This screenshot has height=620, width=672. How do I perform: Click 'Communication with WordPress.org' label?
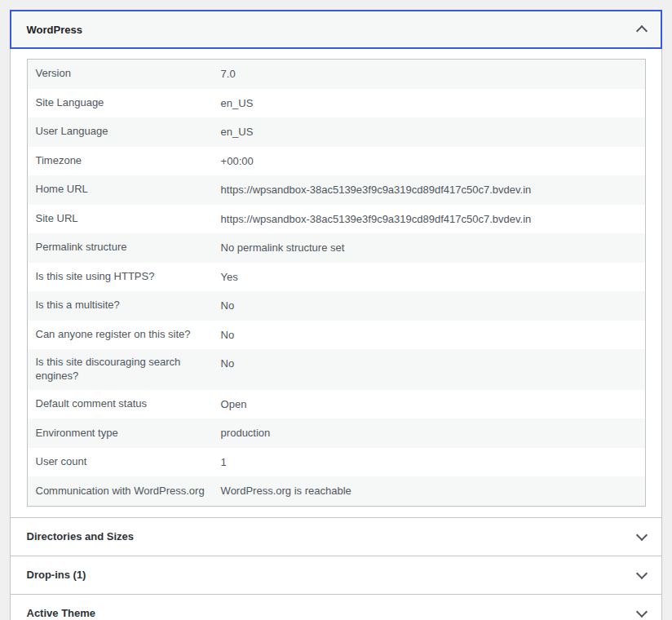pos(120,491)
